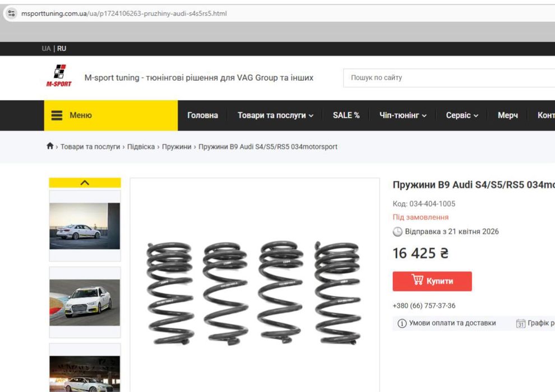Click the last breadcrumb Пружини B9 Audi S4/S5/RS5
Screen dimensions: 555x392
[x=268, y=147]
